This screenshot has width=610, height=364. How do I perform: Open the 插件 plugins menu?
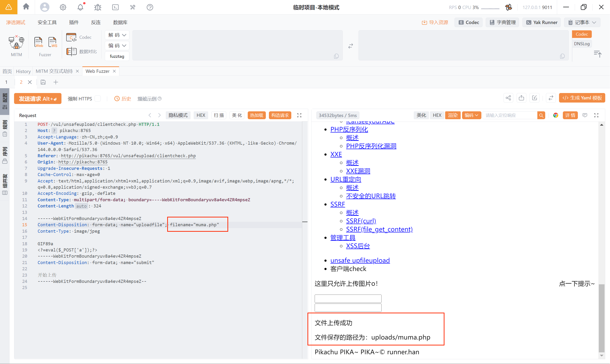click(74, 22)
